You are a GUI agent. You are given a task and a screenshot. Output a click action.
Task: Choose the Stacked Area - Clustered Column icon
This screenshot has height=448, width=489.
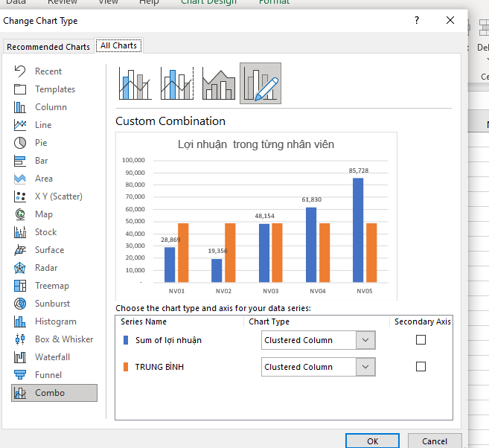pos(218,83)
